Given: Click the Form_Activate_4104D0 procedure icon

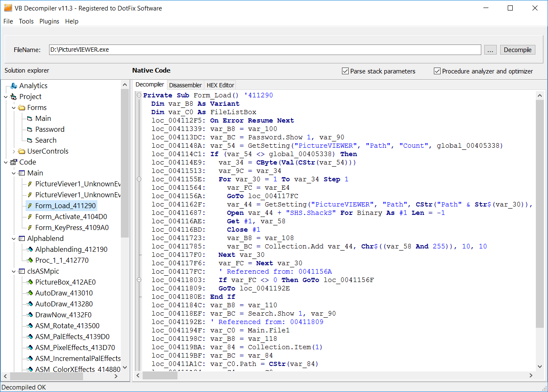Looking at the screenshot, I should coord(30,217).
